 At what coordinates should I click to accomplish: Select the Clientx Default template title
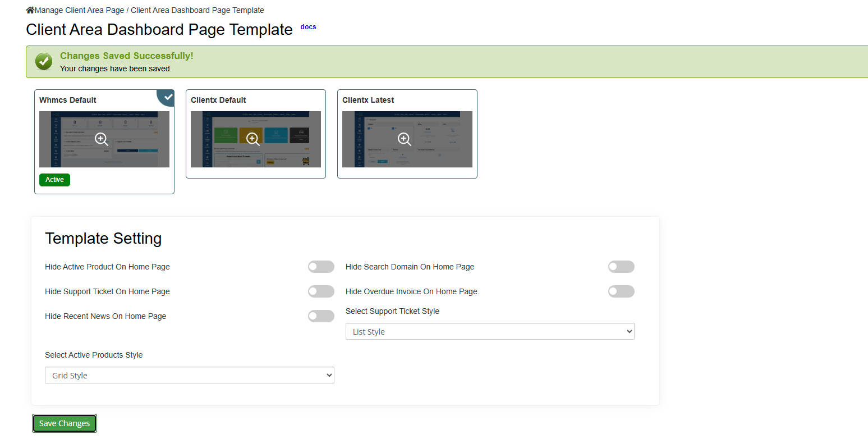pos(218,100)
